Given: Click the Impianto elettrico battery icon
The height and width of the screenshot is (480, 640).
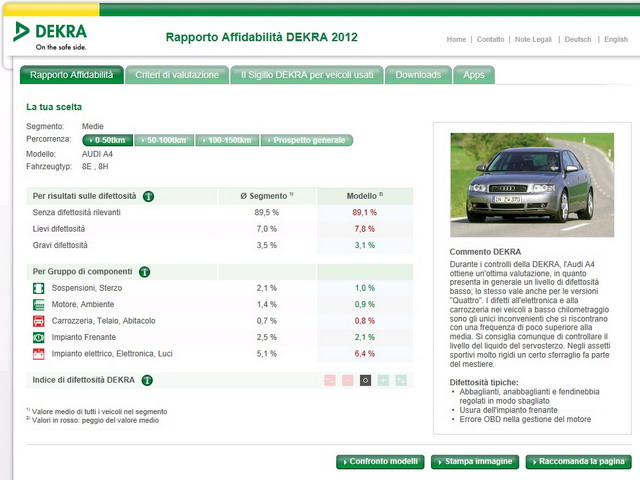Looking at the screenshot, I should pyautogui.click(x=38, y=353).
